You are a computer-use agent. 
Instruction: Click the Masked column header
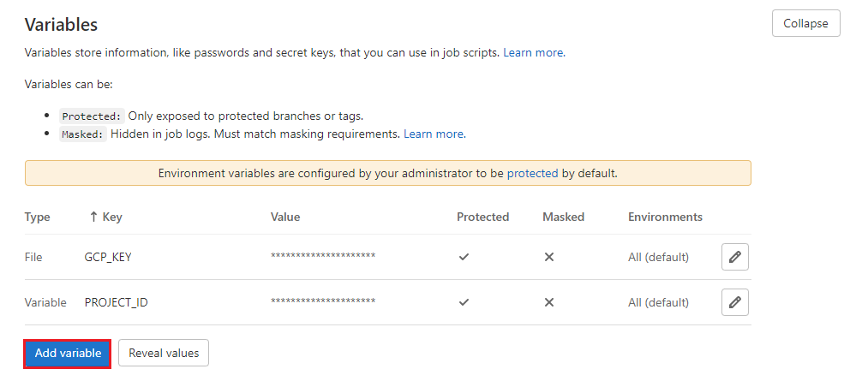click(563, 217)
